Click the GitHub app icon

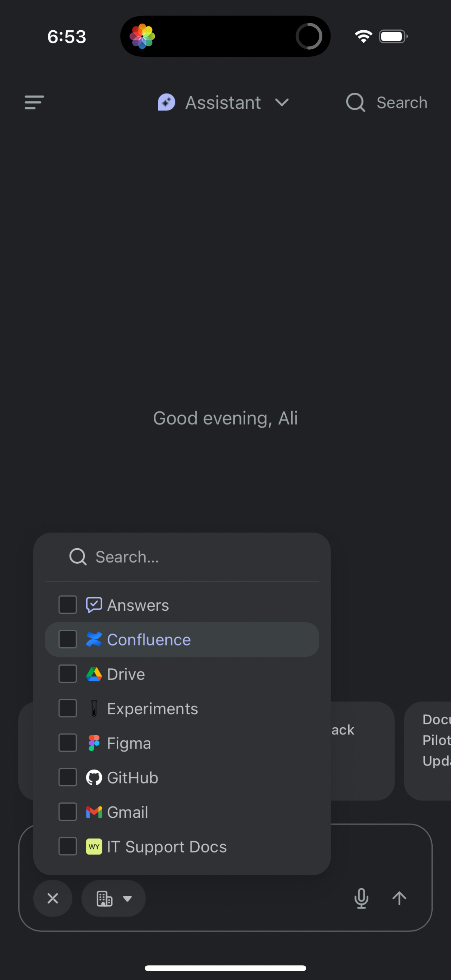pyautogui.click(x=93, y=777)
